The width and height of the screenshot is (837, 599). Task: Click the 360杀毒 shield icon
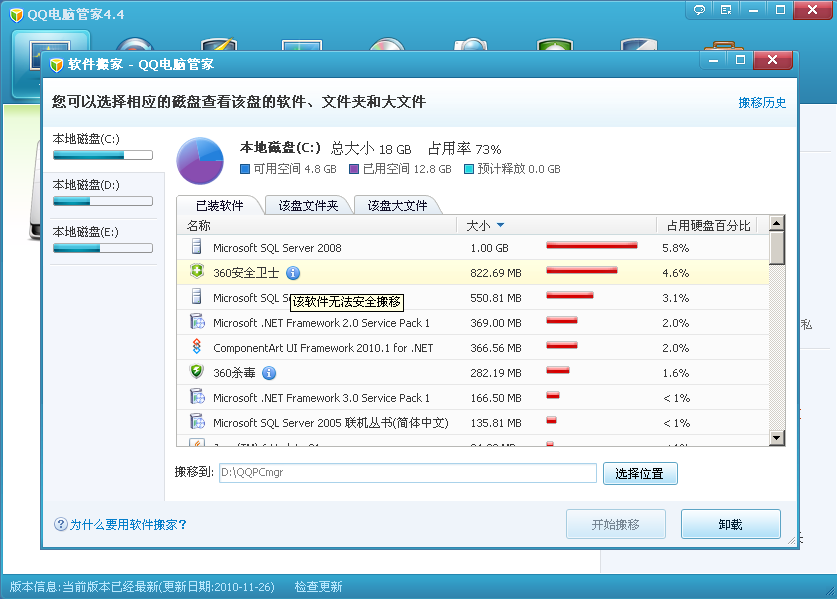point(197,372)
